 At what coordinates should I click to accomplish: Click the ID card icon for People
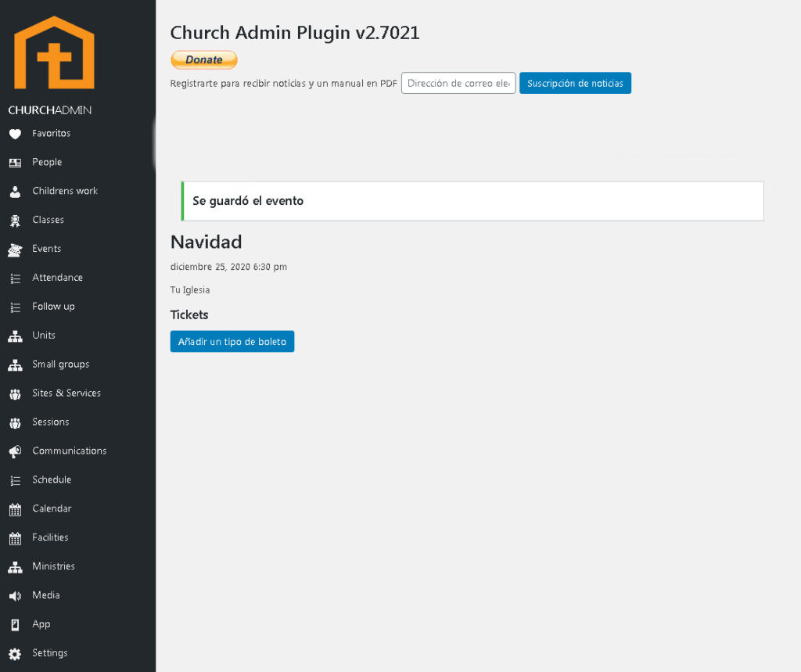click(x=15, y=163)
